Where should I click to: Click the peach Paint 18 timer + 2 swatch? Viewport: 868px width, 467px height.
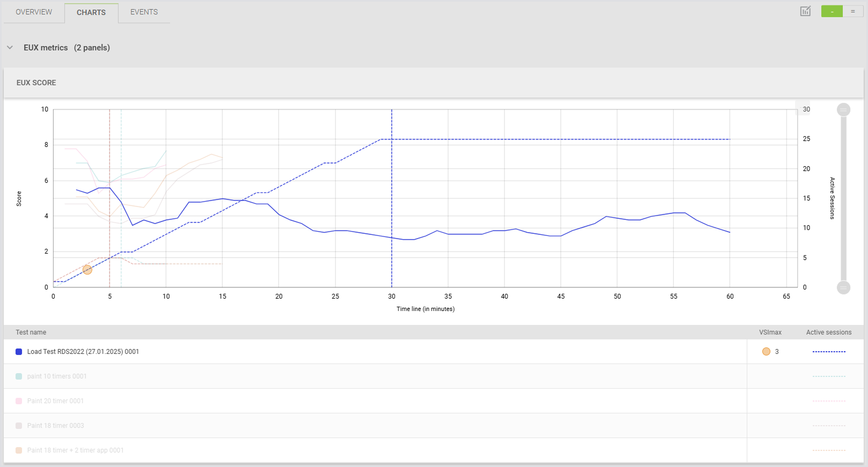pyautogui.click(x=19, y=450)
